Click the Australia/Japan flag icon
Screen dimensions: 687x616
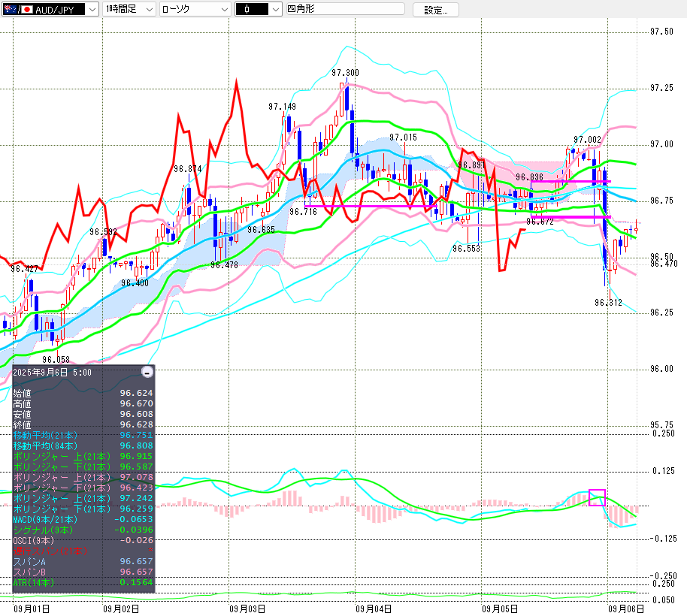pyautogui.click(x=18, y=9)
